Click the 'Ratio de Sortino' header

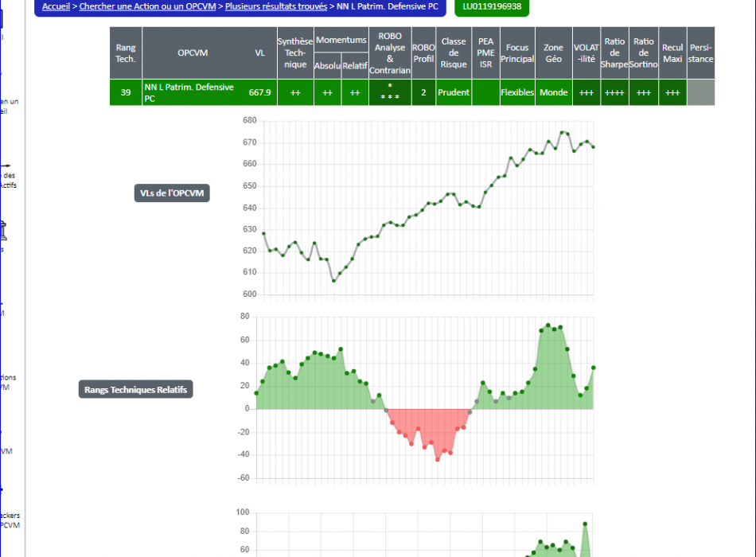[x=644, y=53]
